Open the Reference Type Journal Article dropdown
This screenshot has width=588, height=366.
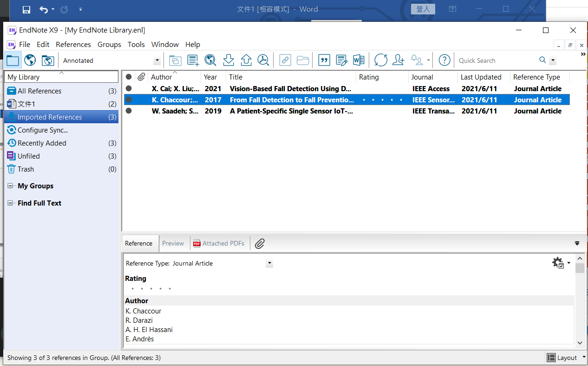coord(269,264)
